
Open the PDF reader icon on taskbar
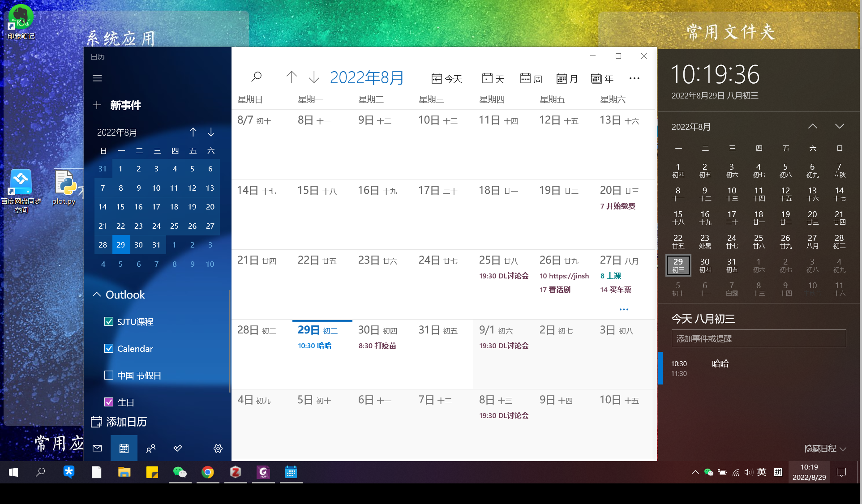263,472
